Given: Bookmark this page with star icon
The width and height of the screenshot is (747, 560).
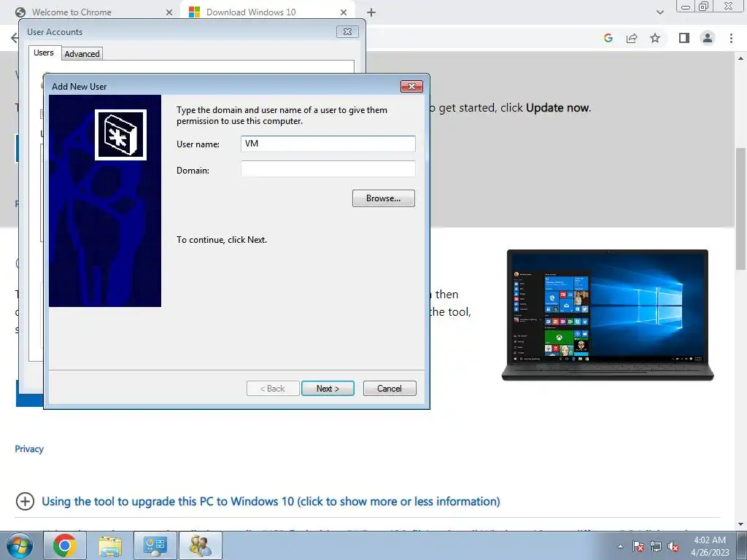Looking at the screenshot, I should pos(655,38).
